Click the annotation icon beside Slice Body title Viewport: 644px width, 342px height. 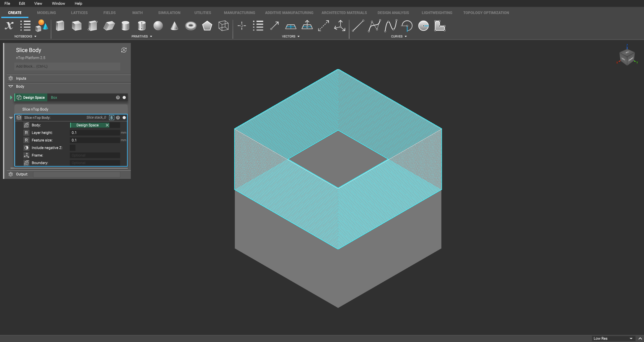[x=124, y=50]
